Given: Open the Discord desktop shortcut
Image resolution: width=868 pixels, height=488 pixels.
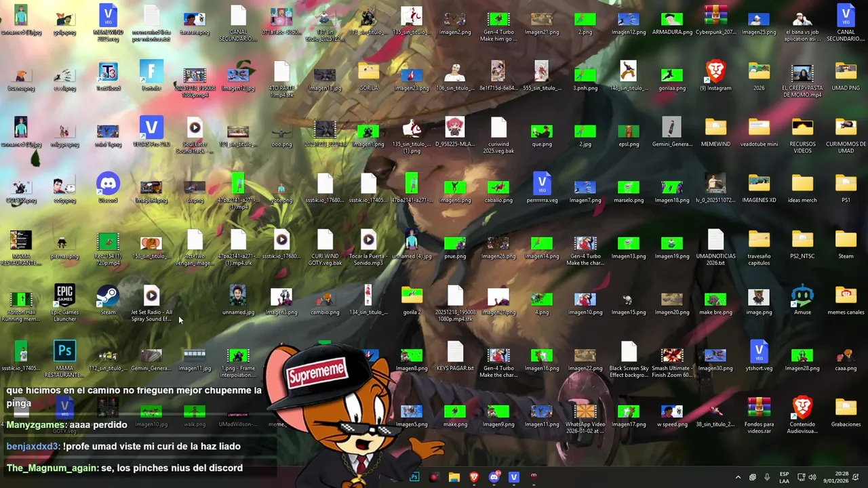Looking at the screenshot, I should click(108, 188).
